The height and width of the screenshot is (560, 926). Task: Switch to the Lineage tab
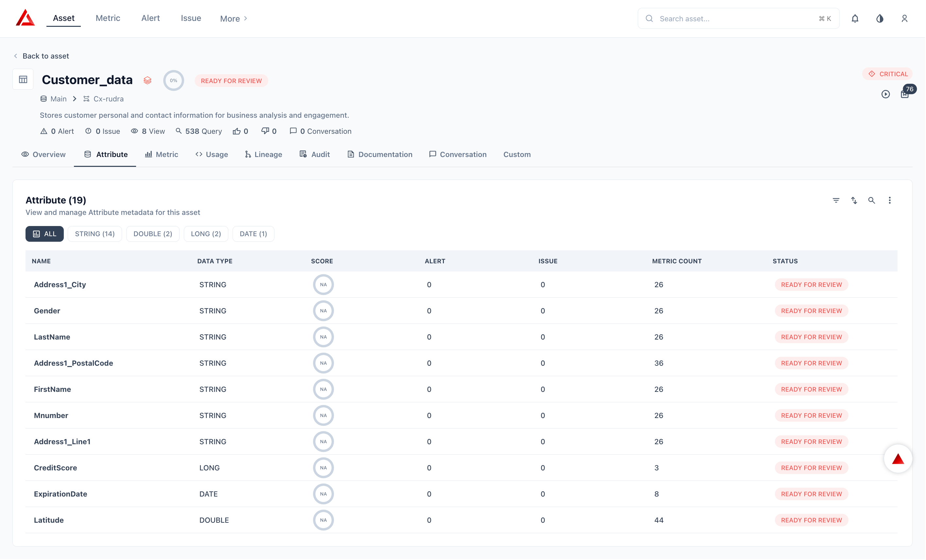[264, 154]
